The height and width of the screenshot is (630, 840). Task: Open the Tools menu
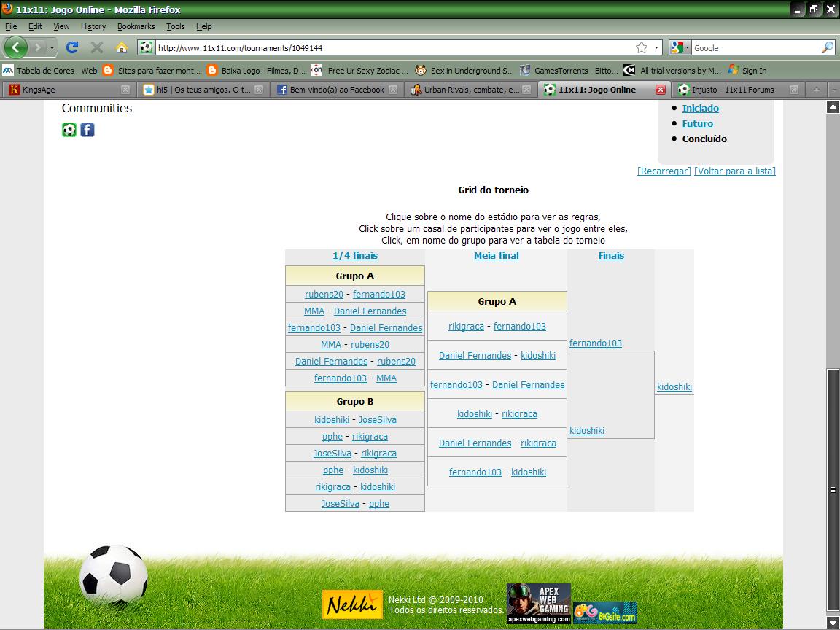tap(175, 26)
